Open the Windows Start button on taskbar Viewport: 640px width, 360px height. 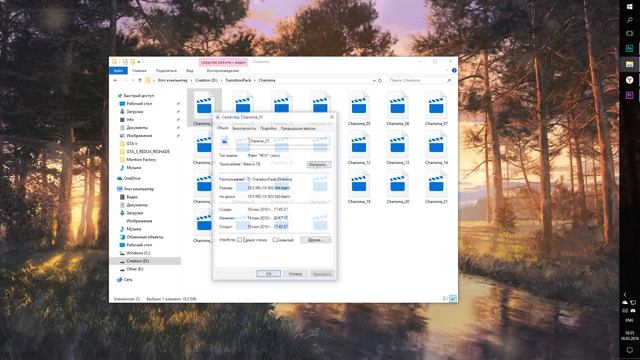pos(629,7)
